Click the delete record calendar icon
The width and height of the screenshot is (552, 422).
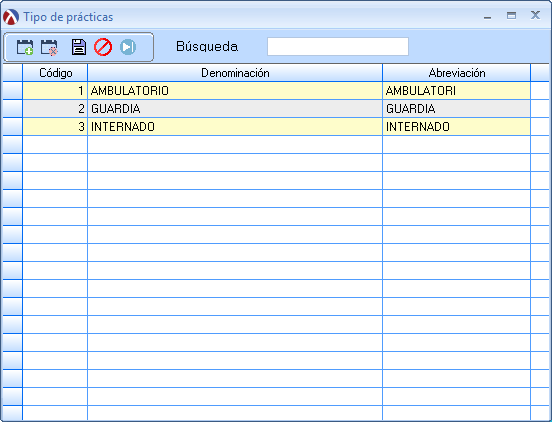pyautogui.click(x=49, y=47)
